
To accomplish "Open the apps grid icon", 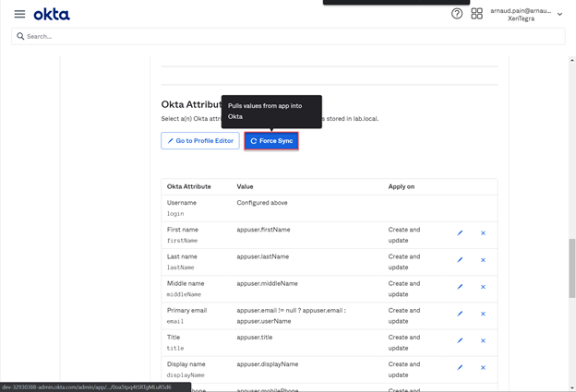I will coord(476,14).
